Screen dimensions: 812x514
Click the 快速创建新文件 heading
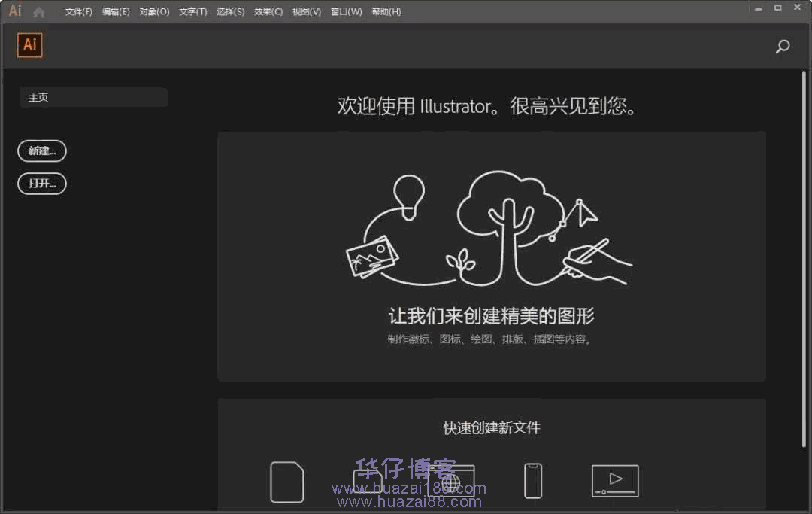click(492, 428)
